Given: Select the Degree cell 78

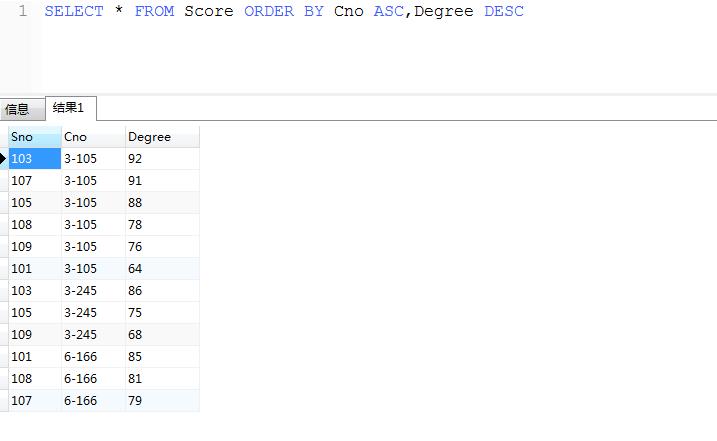Looking at the screenshot, I should coord(162,225).
